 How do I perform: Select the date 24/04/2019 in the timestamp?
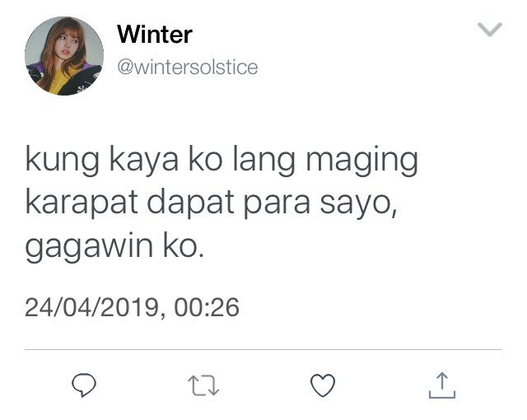pyautogui.click(x=91, y=307)
